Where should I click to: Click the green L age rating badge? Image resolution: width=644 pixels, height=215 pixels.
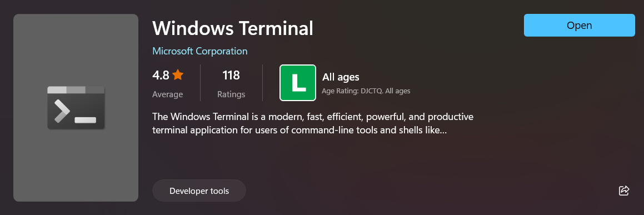(x=298, y=83)
